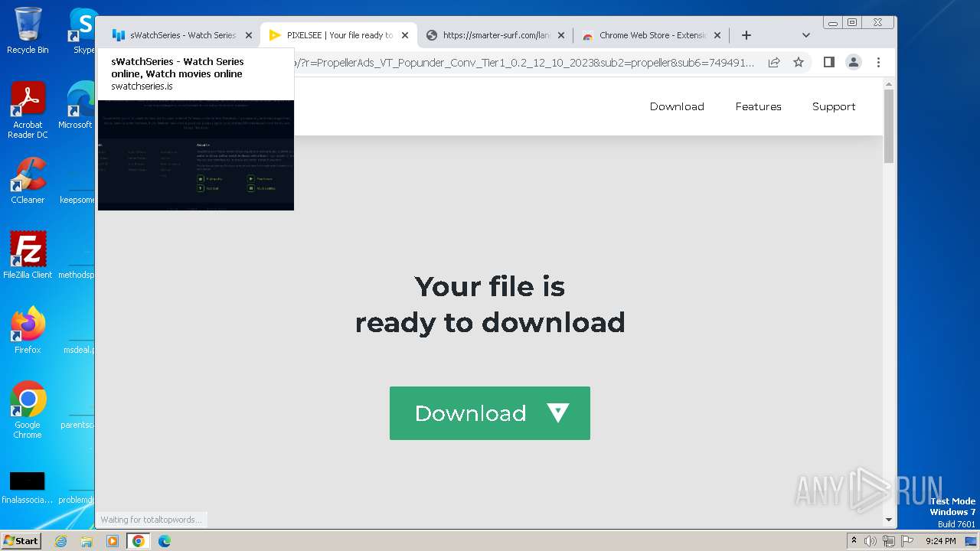Screen dimensions: 980x551
Task: Open the Action Center flag icon
Action: click(x=906, y=541)
